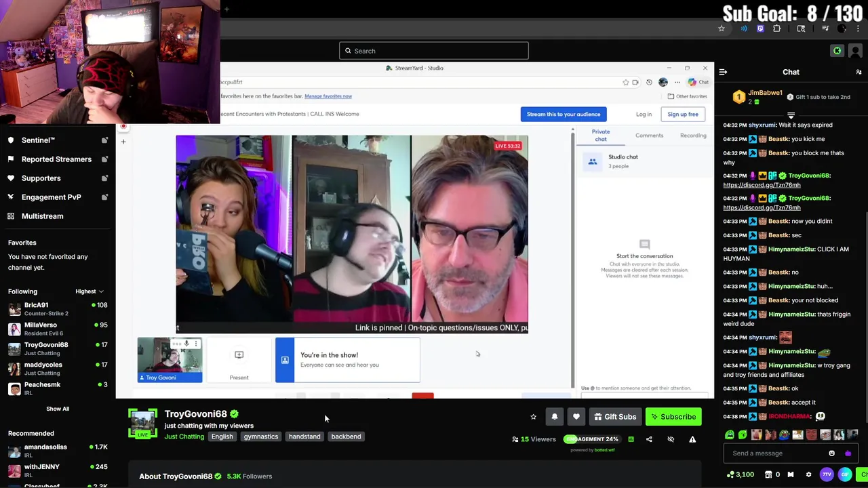Click the M moderator icon in chat footer
This screenshot has height=488, width=868.
click(790, 474)
